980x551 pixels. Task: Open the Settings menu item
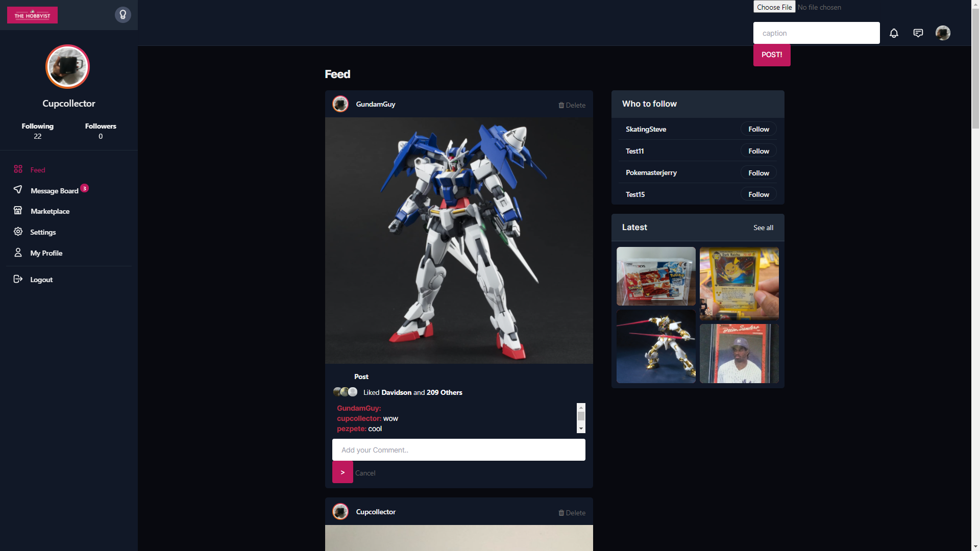coord(43,232)
